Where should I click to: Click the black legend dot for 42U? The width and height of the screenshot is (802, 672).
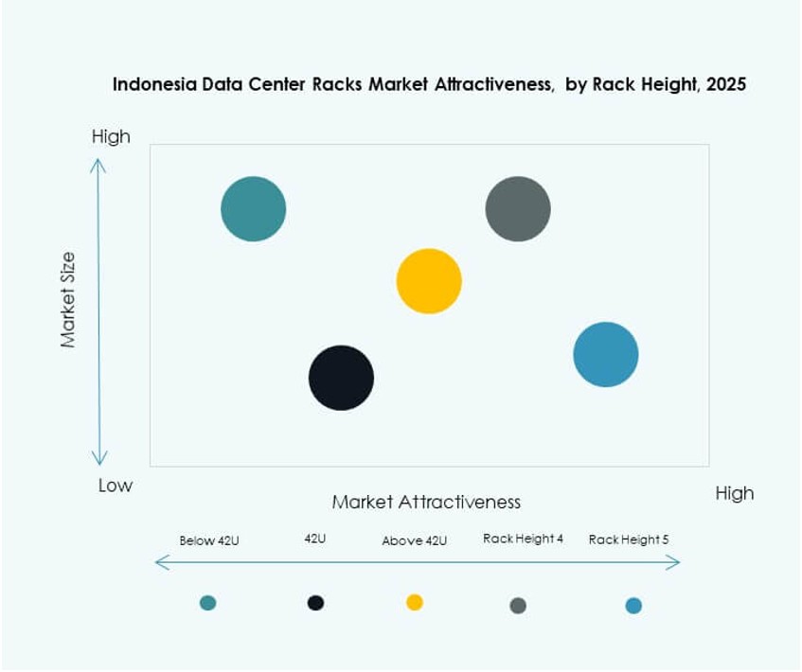click(316, 602)
